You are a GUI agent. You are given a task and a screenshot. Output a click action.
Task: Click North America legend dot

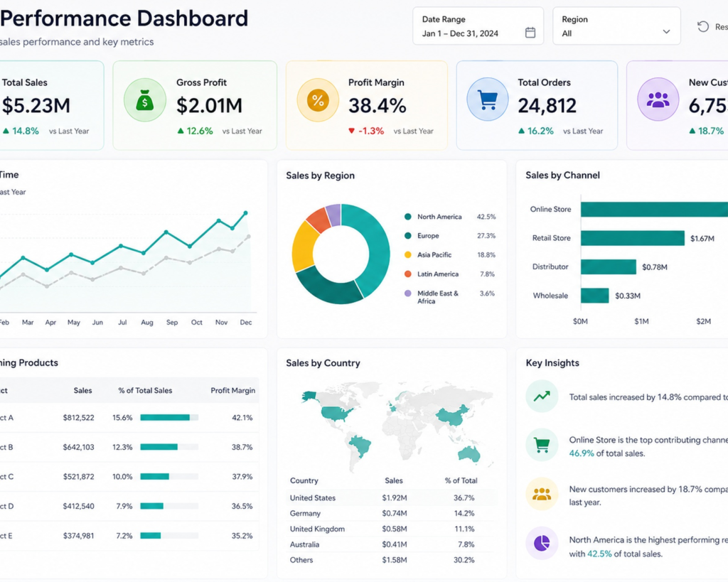407,217
